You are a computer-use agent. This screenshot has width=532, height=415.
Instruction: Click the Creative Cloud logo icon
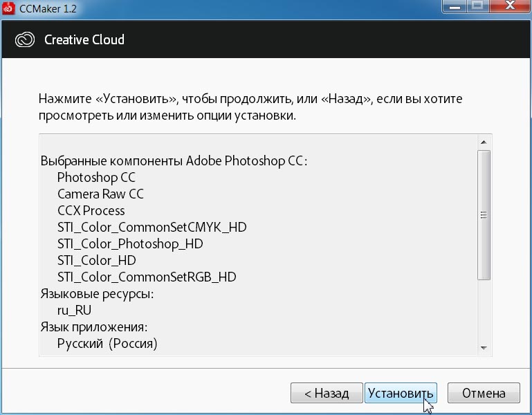25,39
